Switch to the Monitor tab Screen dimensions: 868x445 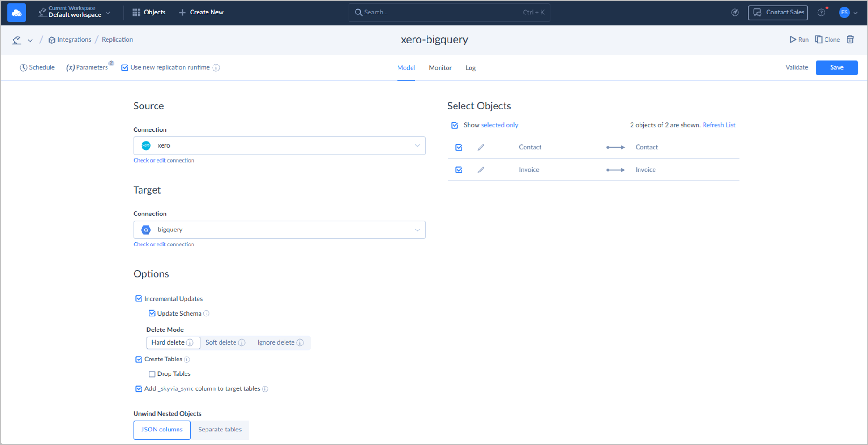point(440,68)
